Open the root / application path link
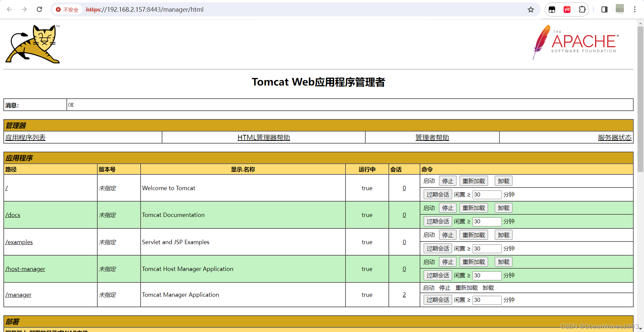Image resolution: width=644 pixels, height=332 pixels. [6, 188]
